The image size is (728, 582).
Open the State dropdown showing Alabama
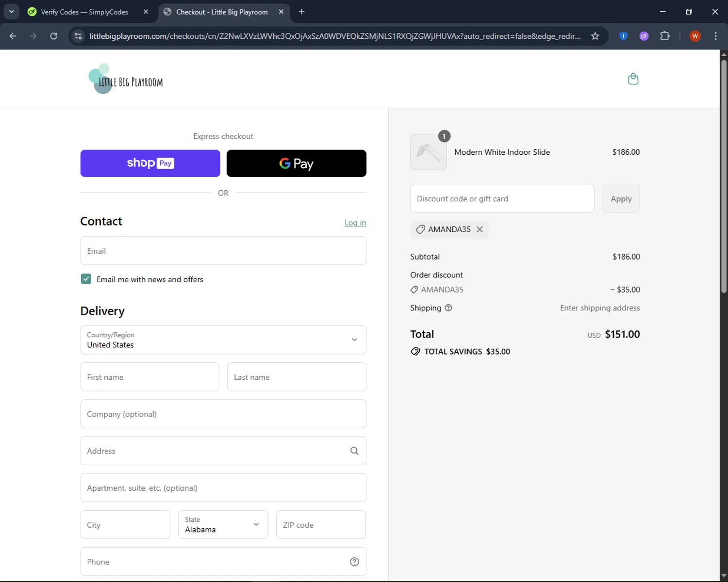click(223, 525)
